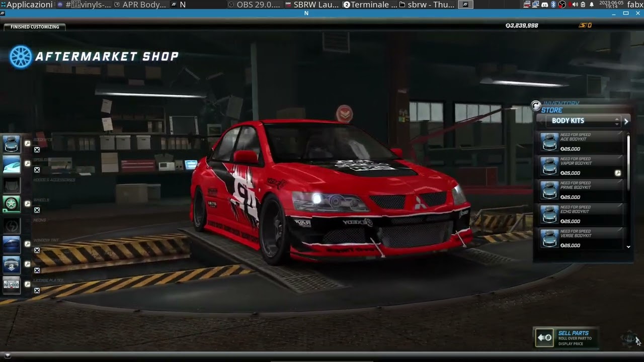Screen dimensions: 644x362
Task: Switch to the SBRW Launcher taskbar window
Action: coord(312,5)
